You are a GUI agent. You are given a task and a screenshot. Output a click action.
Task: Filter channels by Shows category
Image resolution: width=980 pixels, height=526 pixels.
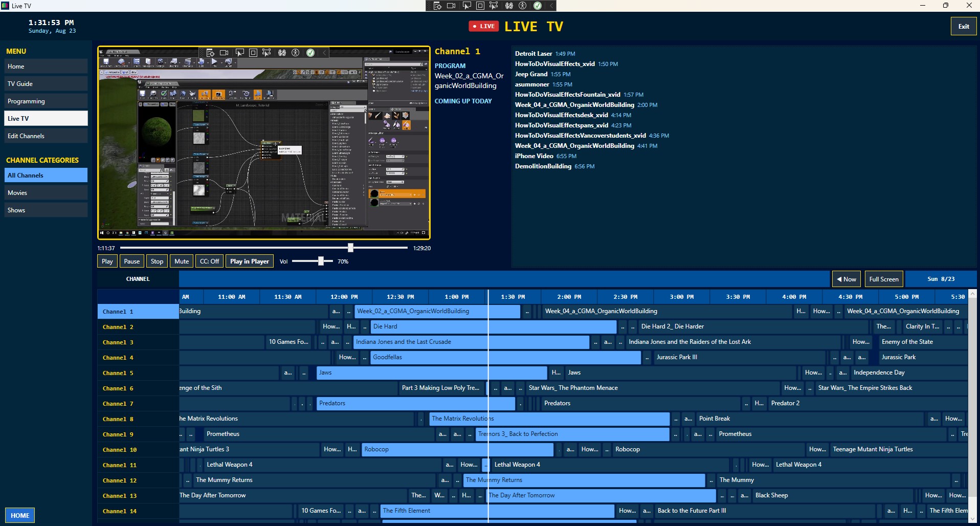point(46,210)
